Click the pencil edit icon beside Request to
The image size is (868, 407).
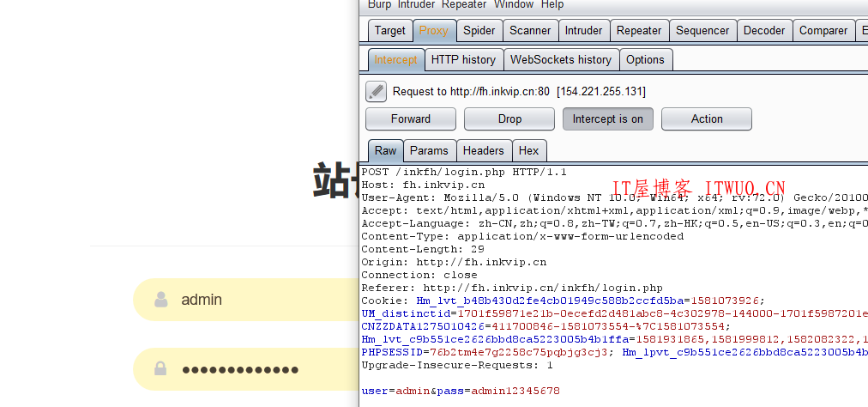point(376,92)
